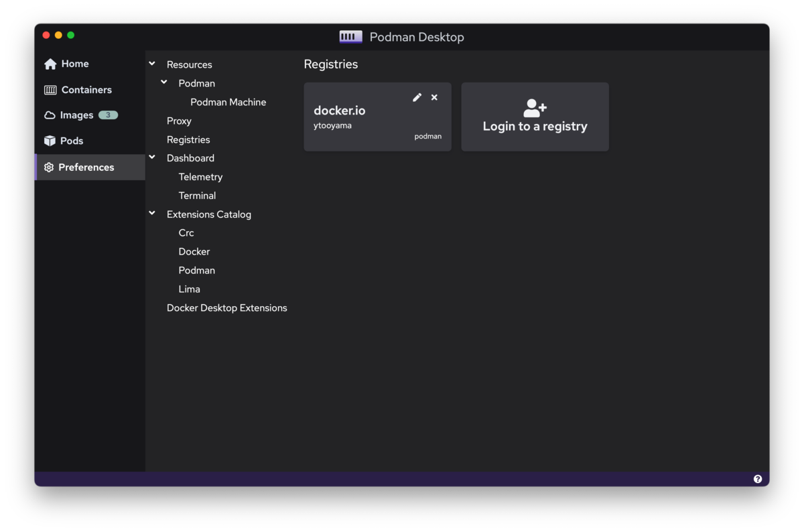Go to Home in the sidebar
804x532 pixels.
90,64
